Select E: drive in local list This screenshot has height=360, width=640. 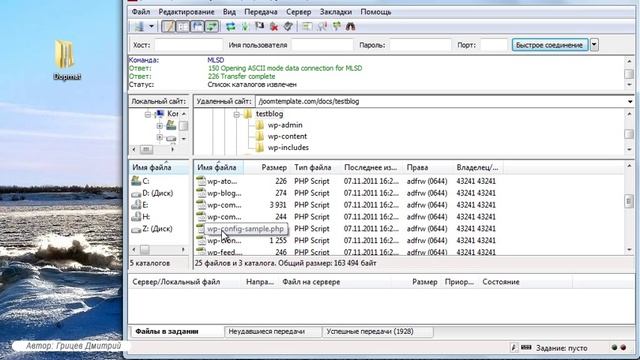coord(140,205)
